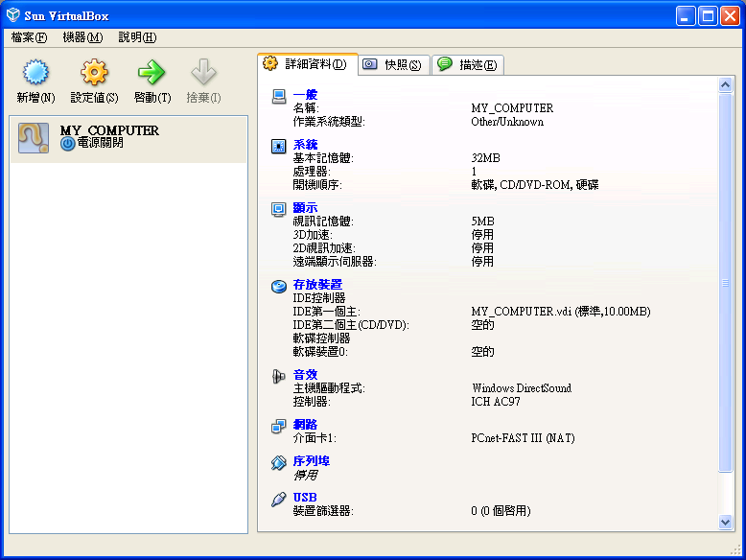Screen dimensions: 746x560
Task: Click the blue power-off state icon
Action: click(67, 143)
